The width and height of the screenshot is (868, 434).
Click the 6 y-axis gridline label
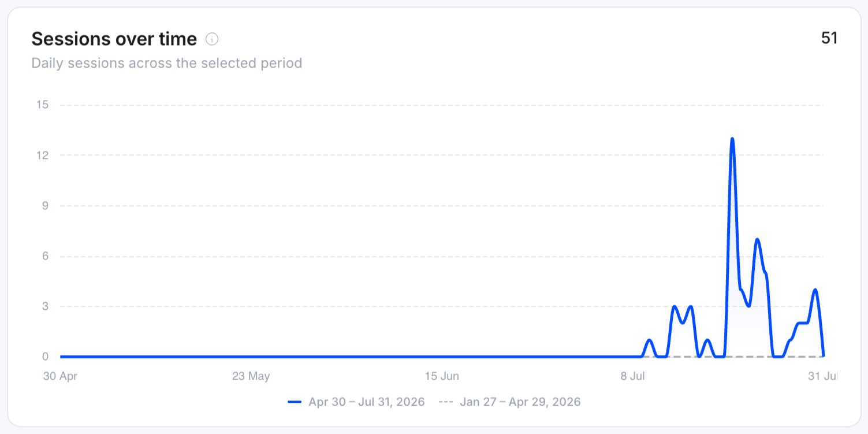45,256
